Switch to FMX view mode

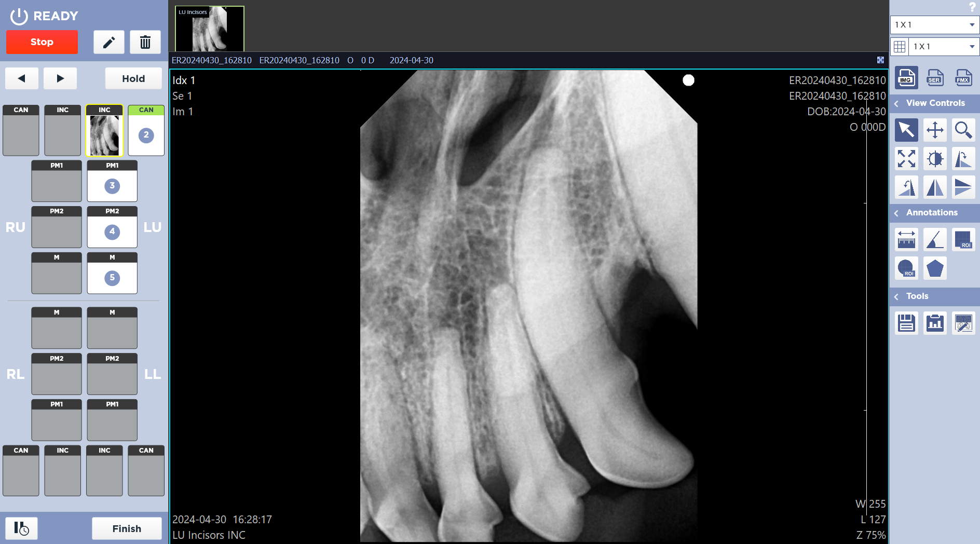point(963,78)
